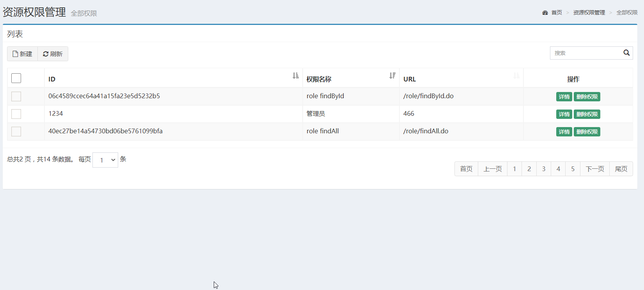The image size is (644, 290).
Task: Open the rows-per-page dropdown
Action: (x=105, y=160)
